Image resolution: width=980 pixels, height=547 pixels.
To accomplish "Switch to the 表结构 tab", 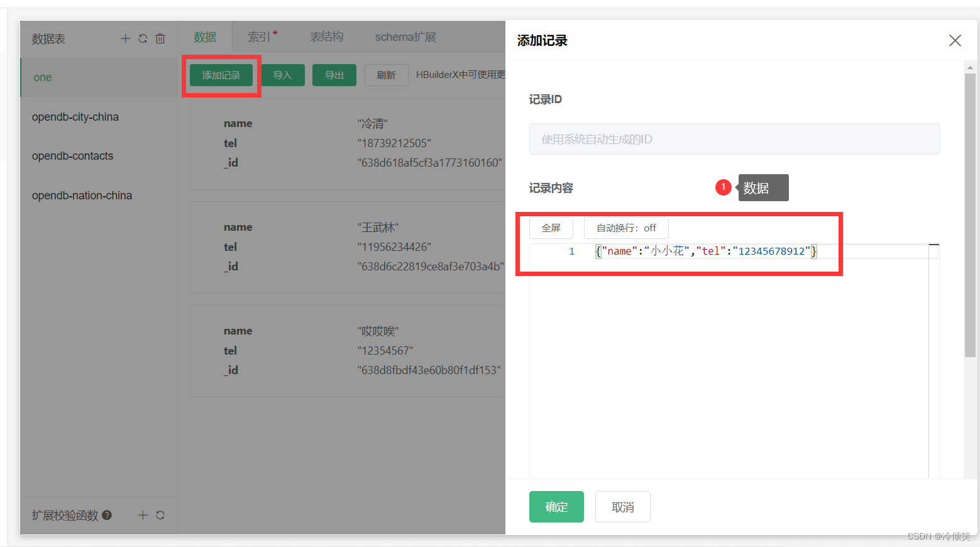I will click(x=326, y=37).
